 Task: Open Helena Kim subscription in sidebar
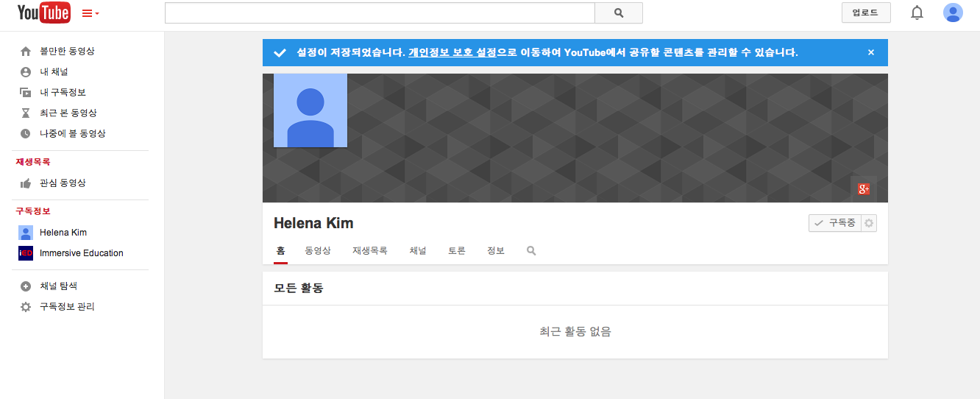pos(63,233)
